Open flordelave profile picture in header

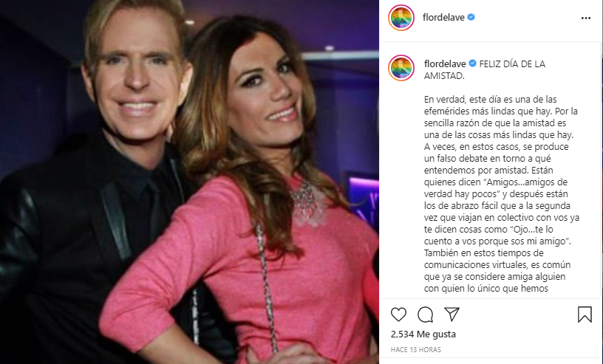[401, 18]
